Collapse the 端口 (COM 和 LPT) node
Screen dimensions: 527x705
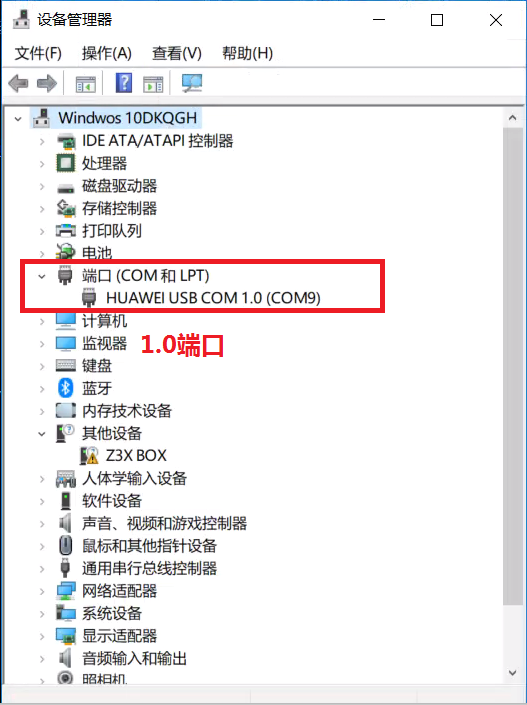click(x=42, y=276)
